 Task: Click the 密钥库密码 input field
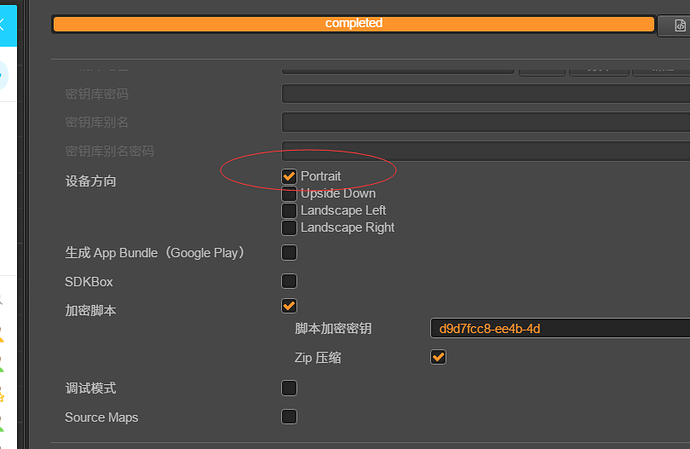pos(485,94)
